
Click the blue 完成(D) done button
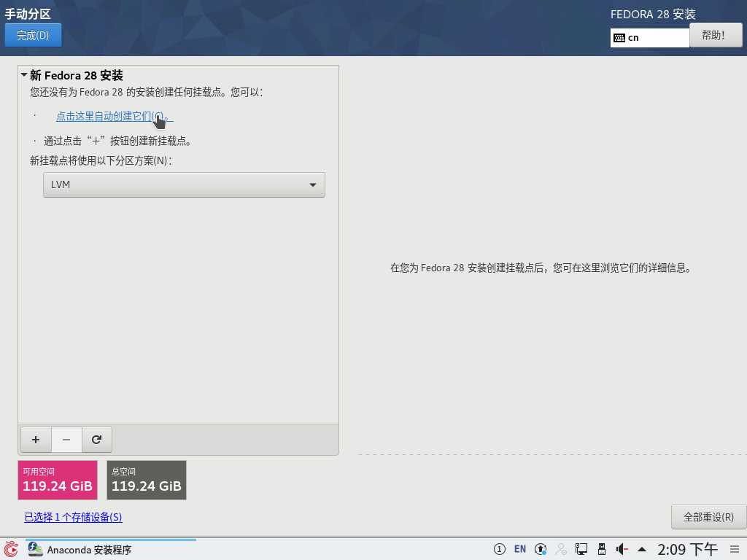pos(33,35)
